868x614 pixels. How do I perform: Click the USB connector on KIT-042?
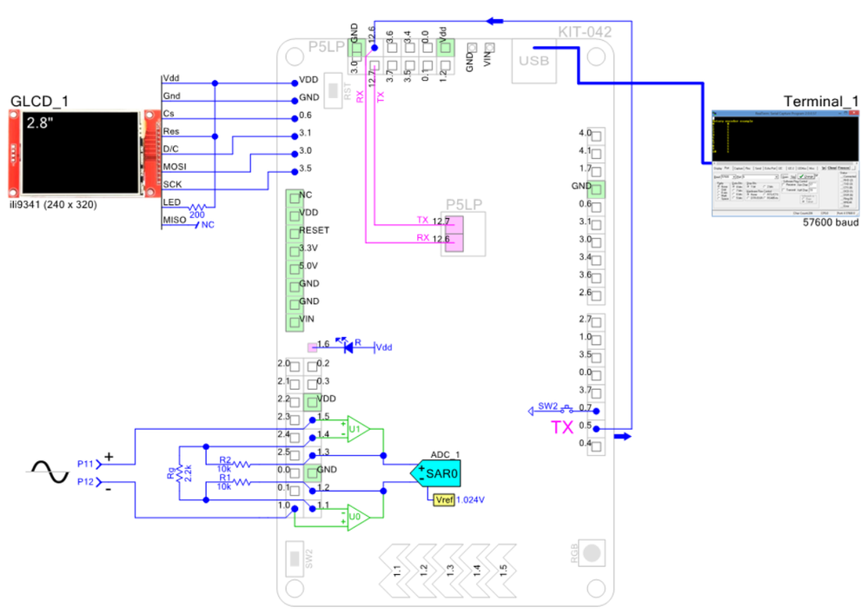pyautogui.click(x=533, y=61)
